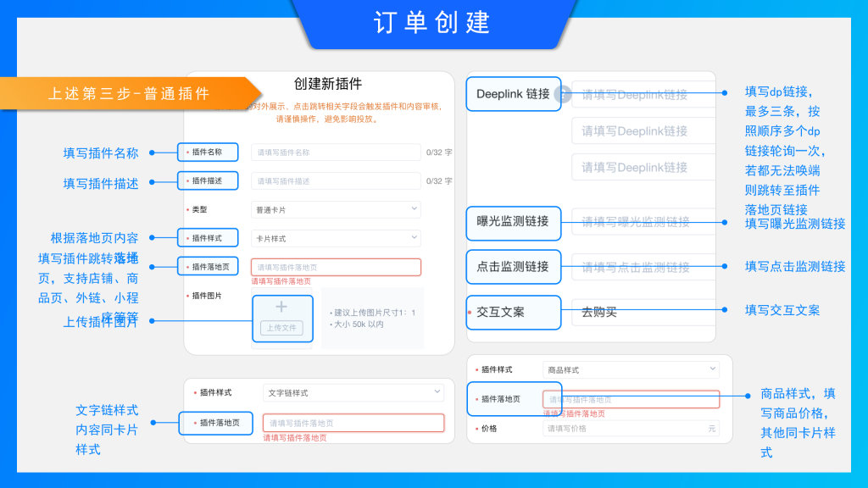
Task: Open the 插件样式 dropdown showing 商品样式
Action: (x=631, y=370)
